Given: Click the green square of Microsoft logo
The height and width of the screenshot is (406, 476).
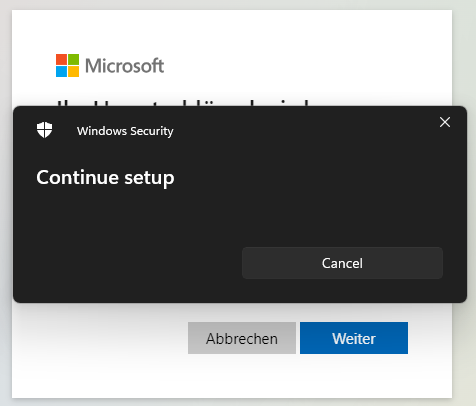Looking at the screenshot, I should (74, 59).
